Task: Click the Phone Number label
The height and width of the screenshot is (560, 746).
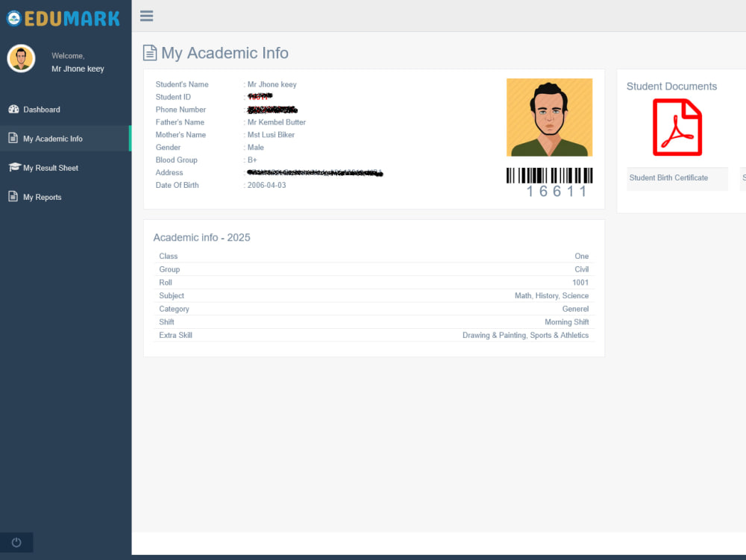Action: (x=181, y=110)
